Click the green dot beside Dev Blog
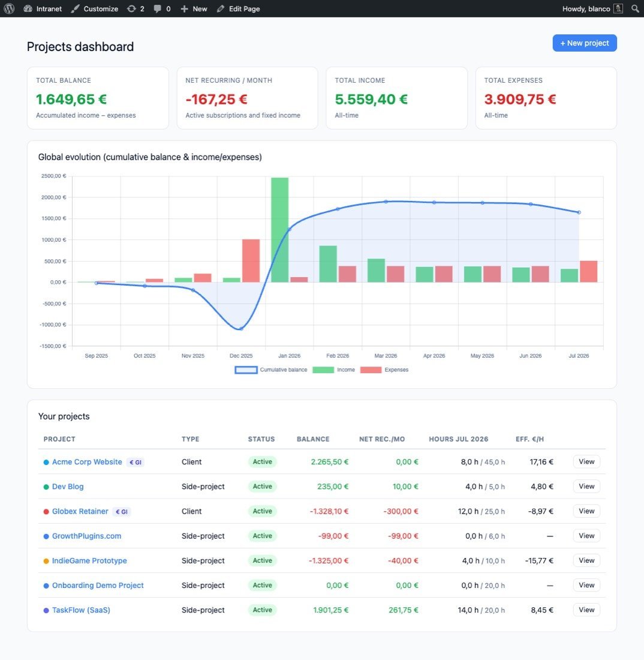Screen dimensions: 644x660 (x=46, y=487)
